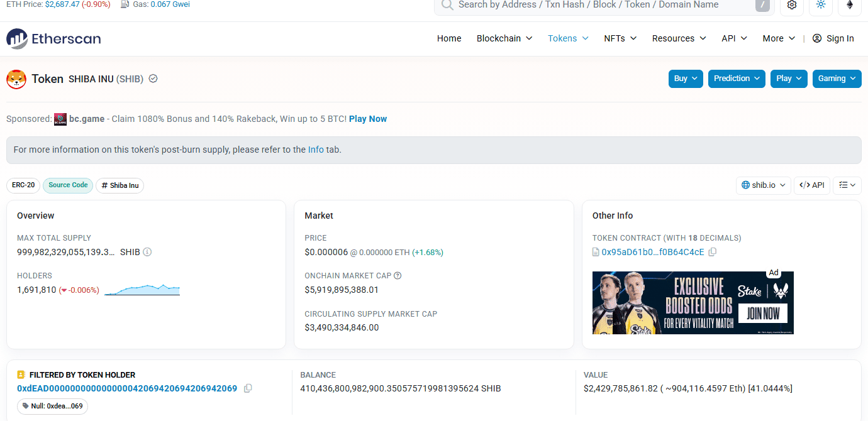Viewport: 868px width, 421px height.
Task: Click Sign In
Action: (840, 38)
